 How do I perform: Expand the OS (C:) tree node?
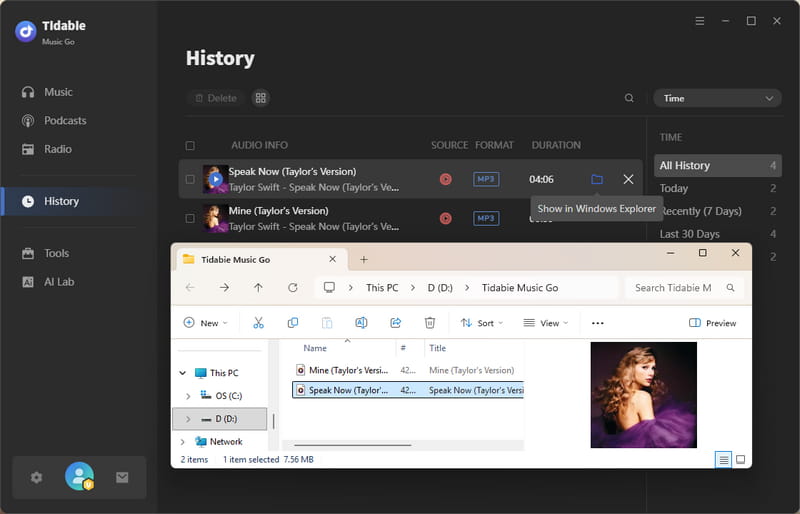pyautogui.click(x=188, y=396)
